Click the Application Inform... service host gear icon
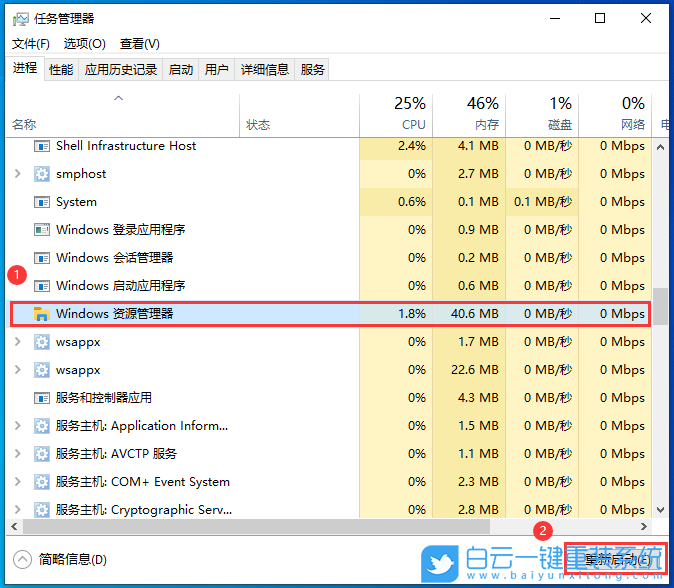Image resolution: width=674 pixels, height=588 pixels. [42, 426]
